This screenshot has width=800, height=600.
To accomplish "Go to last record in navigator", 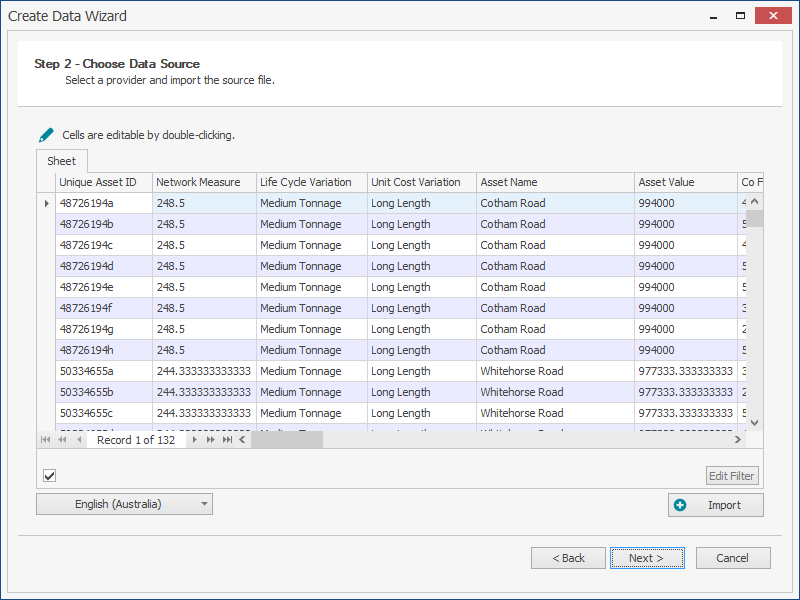I will pyautogui.click(x=227, y=439).
